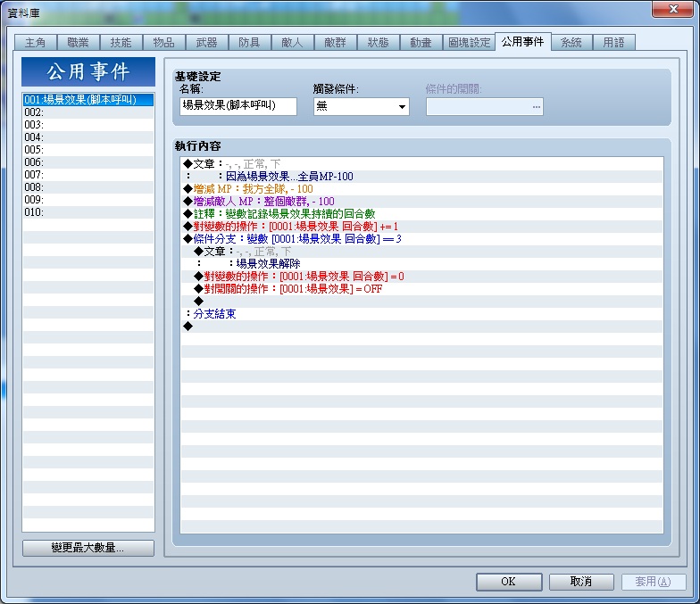This screenshot has width=700, height=604.
Task: Select the 條件分支 == 3 command
Action: tap(421, 239)
